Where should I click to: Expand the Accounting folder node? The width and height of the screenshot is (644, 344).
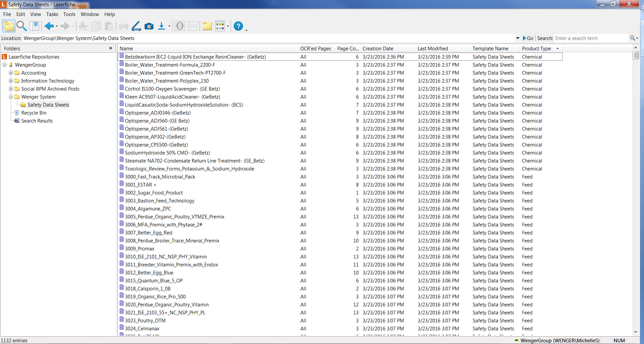click(x=11, y=73)
